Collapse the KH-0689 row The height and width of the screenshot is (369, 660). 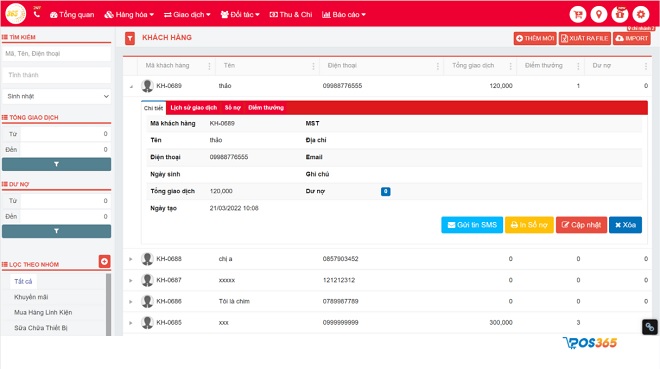(131, 86)
